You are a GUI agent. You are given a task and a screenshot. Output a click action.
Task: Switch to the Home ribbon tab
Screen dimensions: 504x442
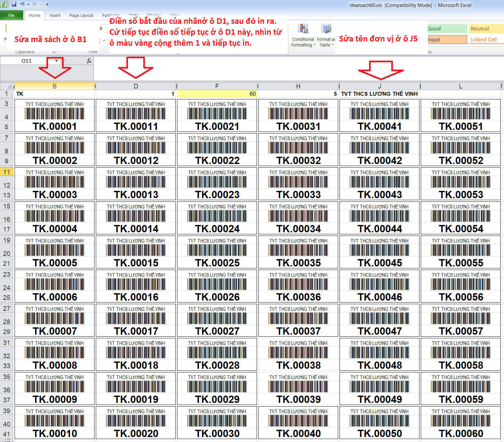(x=34, y=15)
